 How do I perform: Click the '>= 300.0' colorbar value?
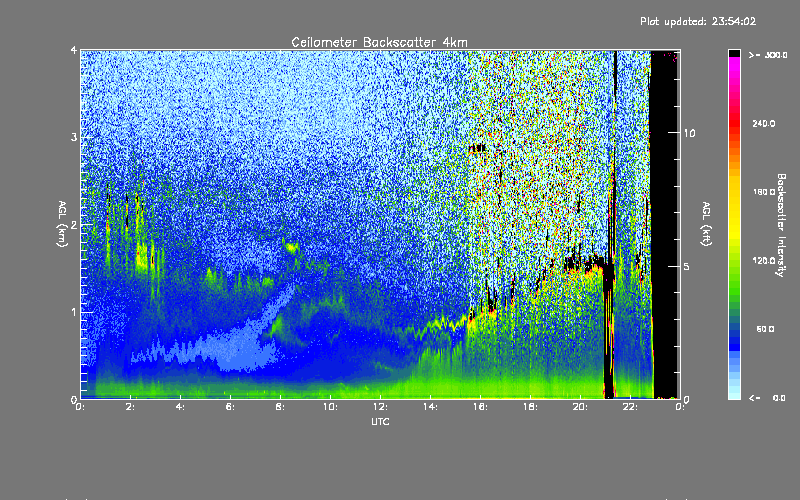click(768, 55)
